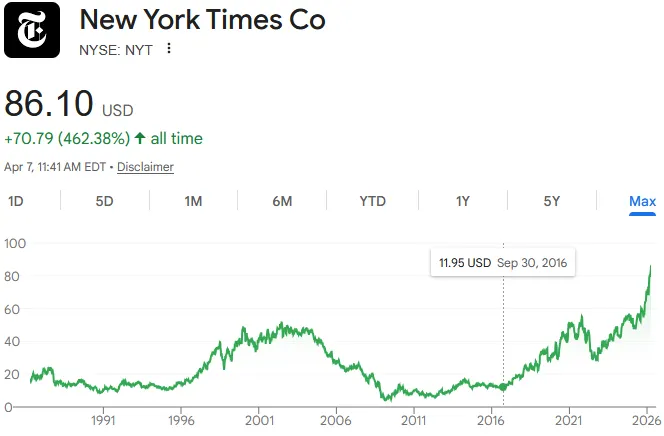Switch to the 5D range tab
Screen dimensions: 664x436
[x=104, y=201]
